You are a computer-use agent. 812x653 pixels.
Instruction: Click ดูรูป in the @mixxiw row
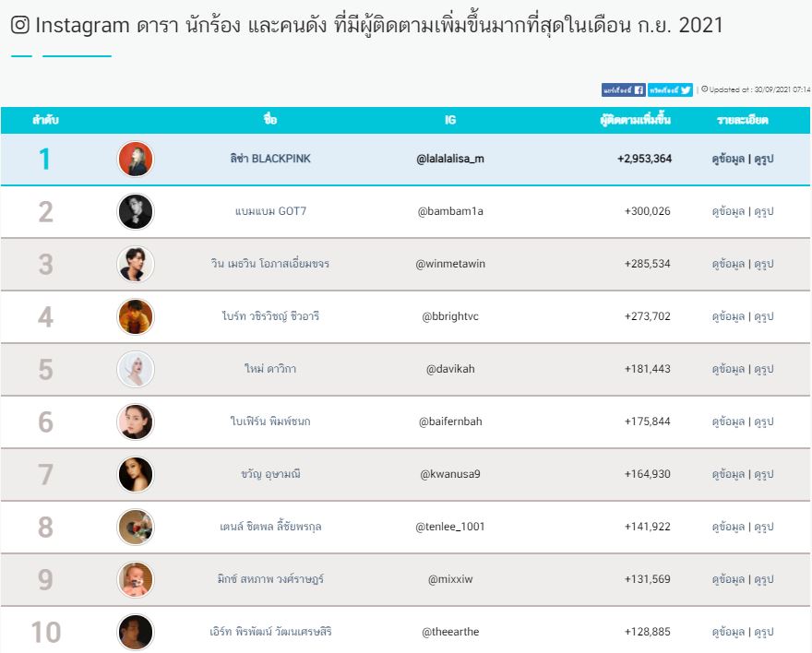click(764, 579)
